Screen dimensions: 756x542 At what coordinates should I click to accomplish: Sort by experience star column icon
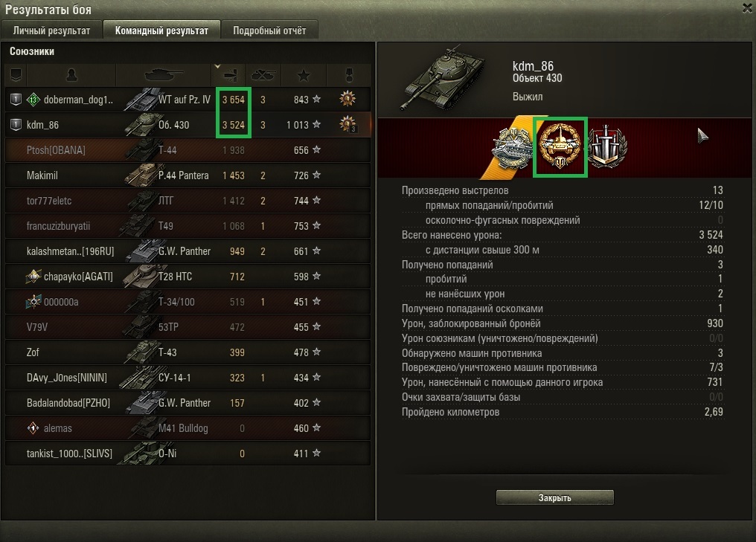coord(304,75)
